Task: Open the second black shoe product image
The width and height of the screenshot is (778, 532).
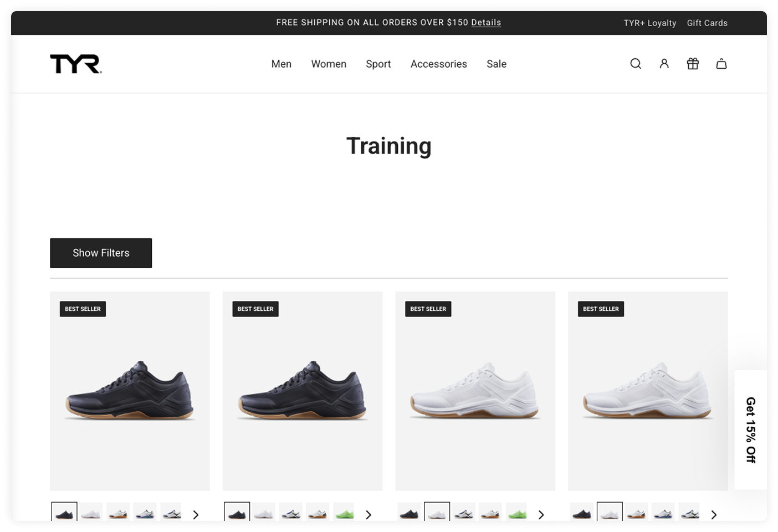Action: (303, 391)
